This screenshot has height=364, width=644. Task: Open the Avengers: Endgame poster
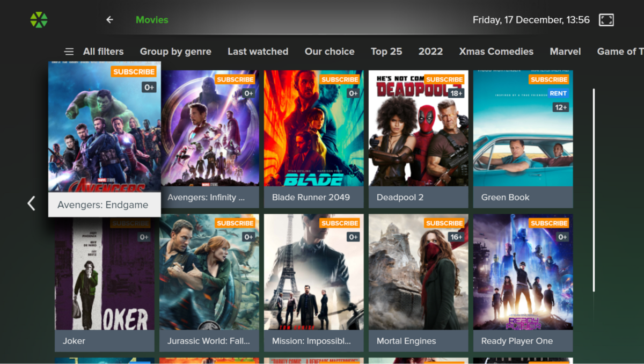coord(105,127)
